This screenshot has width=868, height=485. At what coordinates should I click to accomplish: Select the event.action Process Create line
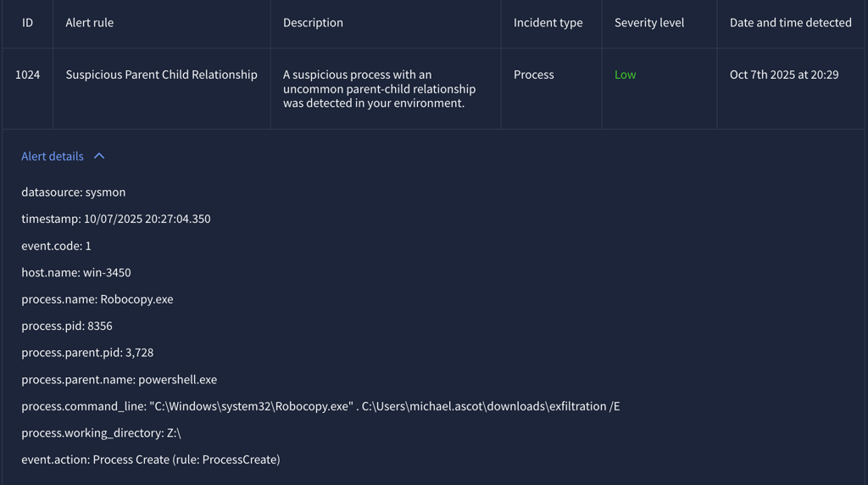coord(150,460)
